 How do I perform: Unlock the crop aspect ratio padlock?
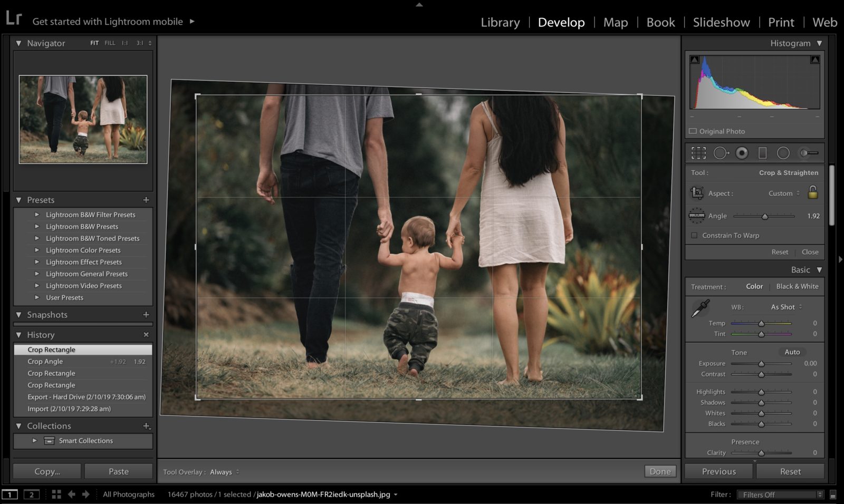coord(812,193)
